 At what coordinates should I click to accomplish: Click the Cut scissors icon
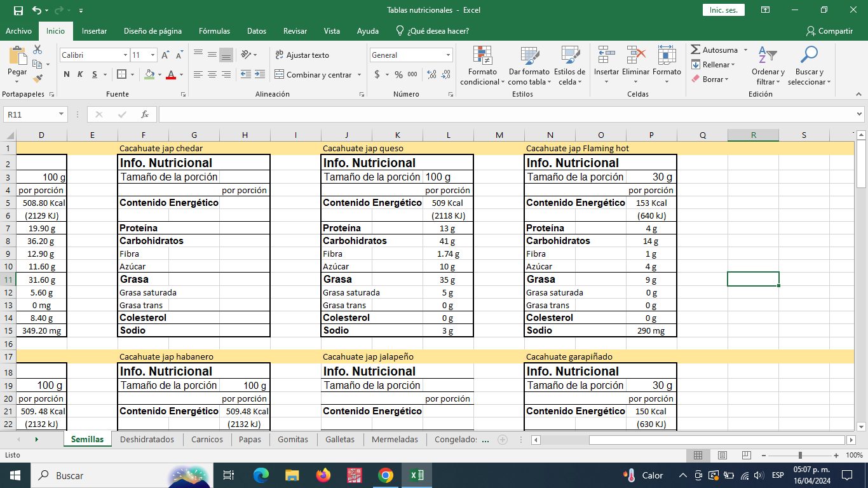tap(37, 50)
